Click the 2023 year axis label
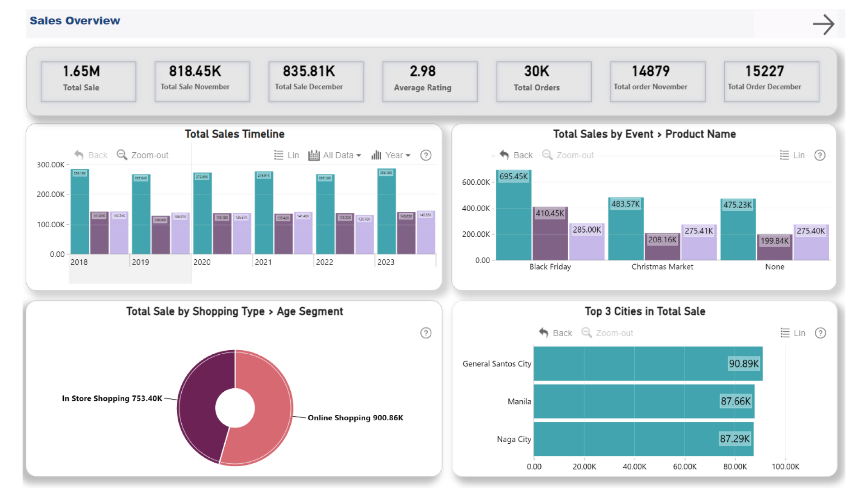 coord(386,262)
